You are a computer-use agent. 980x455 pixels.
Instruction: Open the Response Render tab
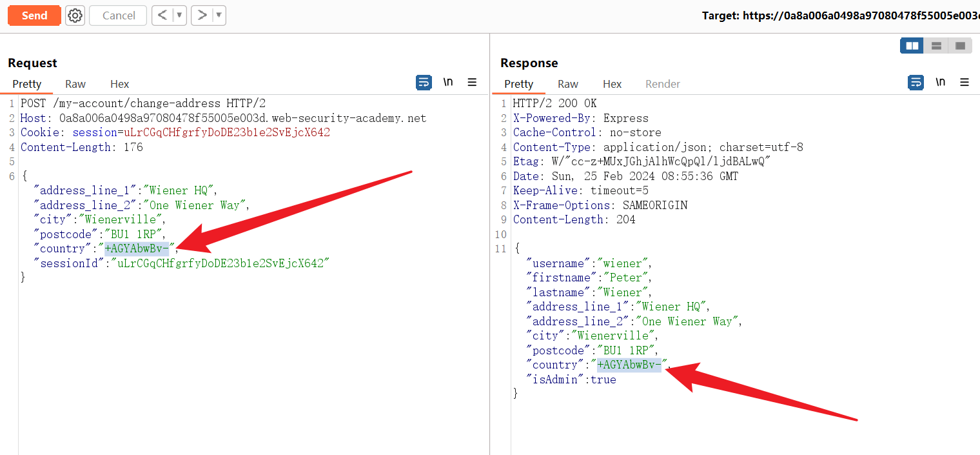663,84
